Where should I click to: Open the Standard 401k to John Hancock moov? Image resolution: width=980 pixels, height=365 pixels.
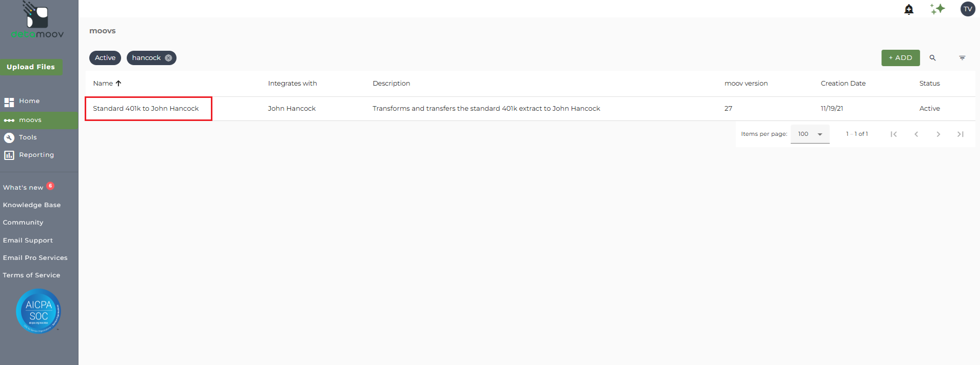146,109
